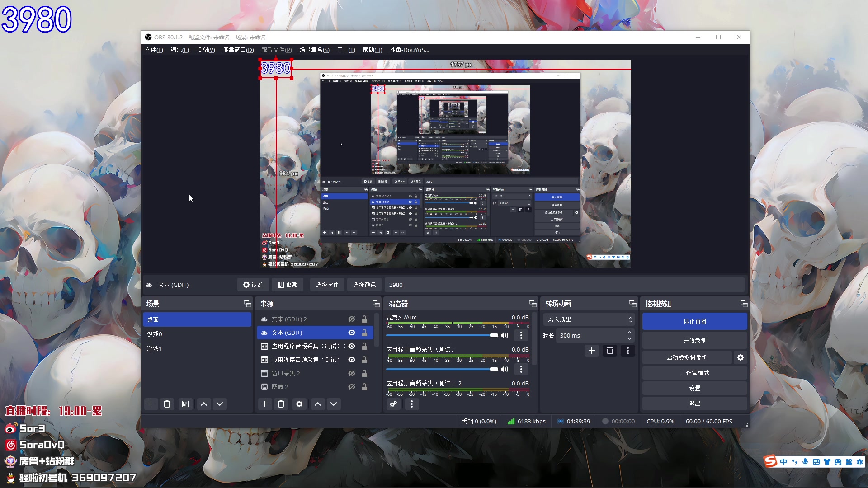Toggle lock on 文本 (GDI+) source
Screen dimensions: 868x488
pos(364,333)
